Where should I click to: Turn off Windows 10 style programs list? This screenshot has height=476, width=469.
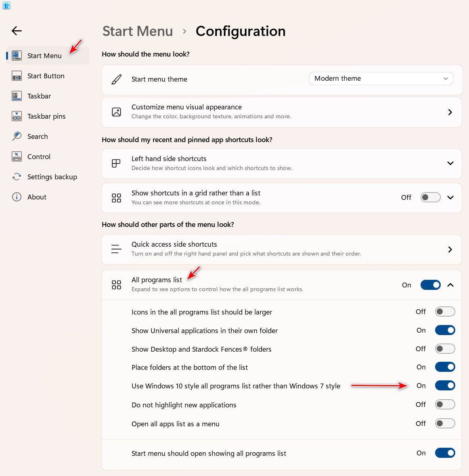click(445, 386)
